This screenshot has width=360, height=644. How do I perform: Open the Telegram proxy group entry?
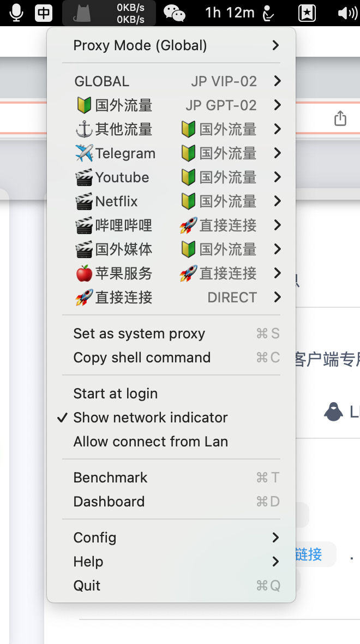point(125,153)
